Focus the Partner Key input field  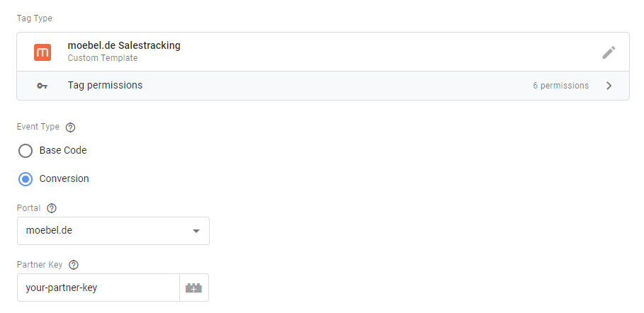tap(98, 288)
